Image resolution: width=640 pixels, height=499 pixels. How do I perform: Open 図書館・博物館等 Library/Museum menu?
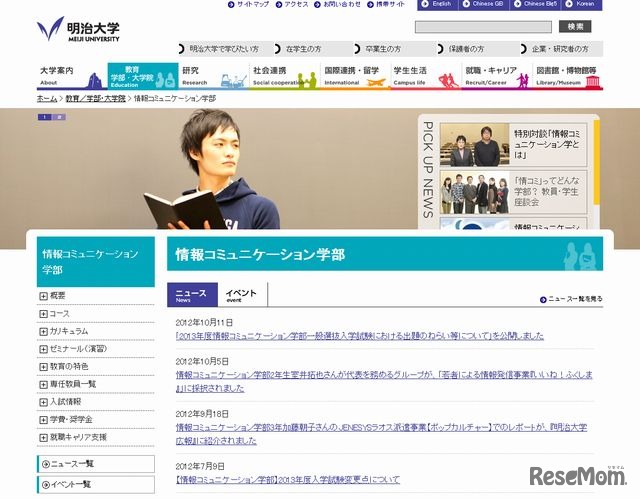[x=568, y=76]
